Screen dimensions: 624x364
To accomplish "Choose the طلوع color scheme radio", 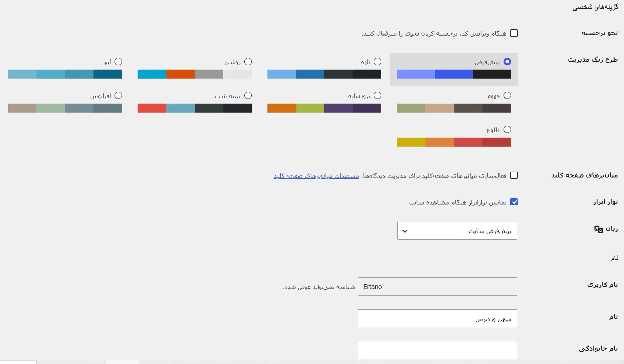I will 507,130.
